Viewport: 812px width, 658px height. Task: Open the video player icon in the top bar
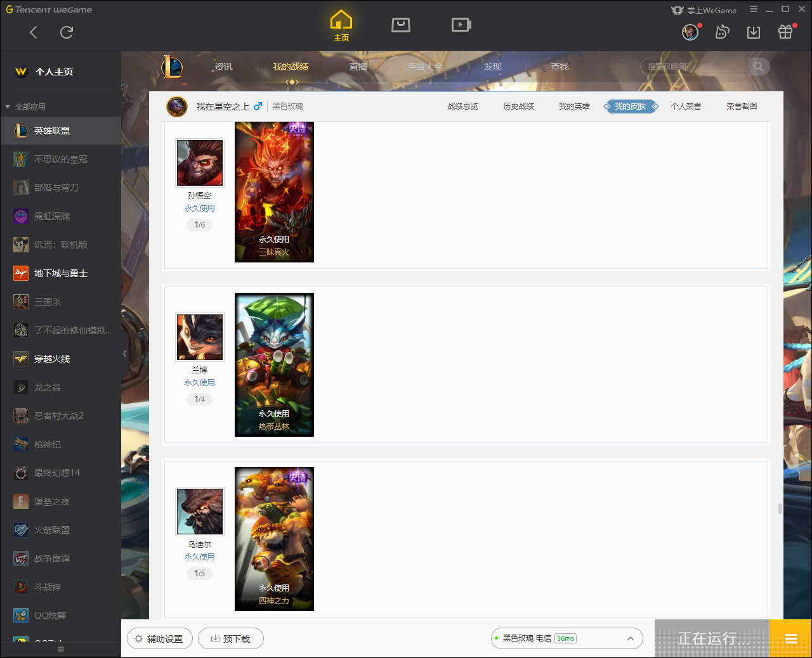point(461,25)
